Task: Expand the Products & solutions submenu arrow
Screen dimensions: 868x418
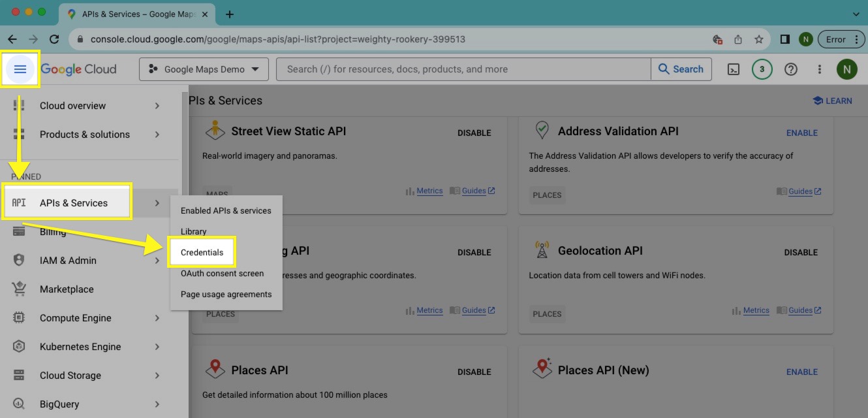Action: coord(157,135)
